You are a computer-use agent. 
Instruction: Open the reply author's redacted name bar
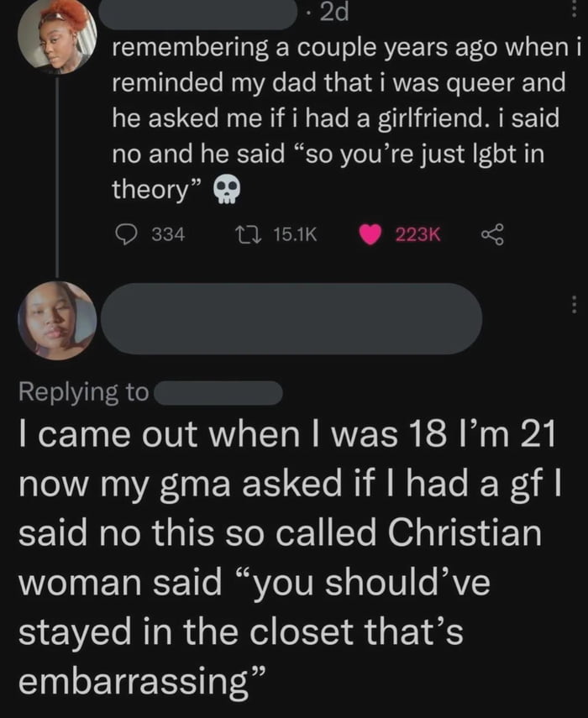[x=292, y=318]
